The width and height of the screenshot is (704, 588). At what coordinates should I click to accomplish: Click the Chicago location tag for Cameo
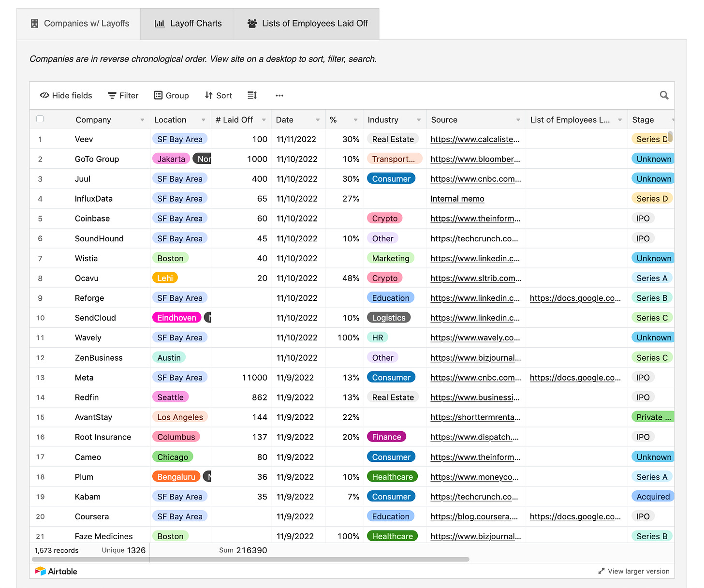click(173, 457)
